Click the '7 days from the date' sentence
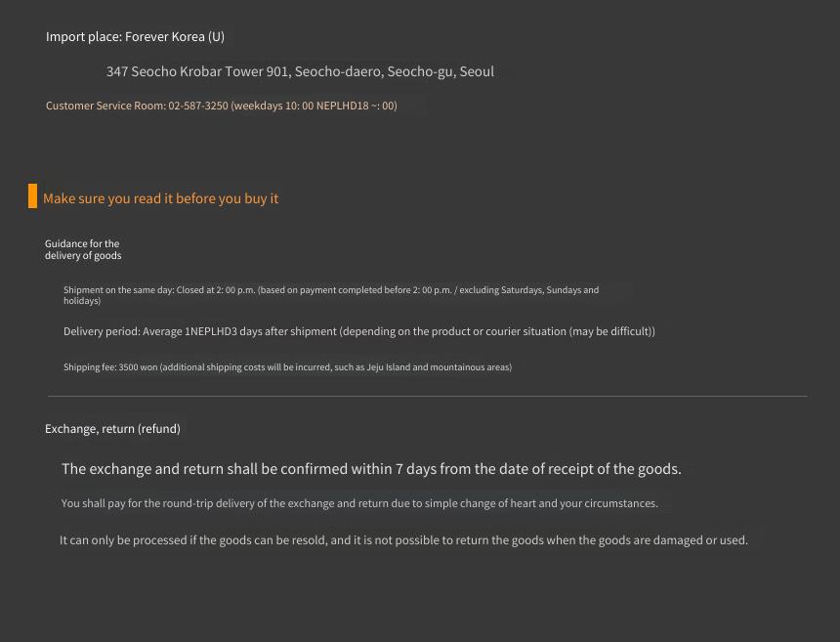This screenshot has height=642, width=840. [371, 469]
